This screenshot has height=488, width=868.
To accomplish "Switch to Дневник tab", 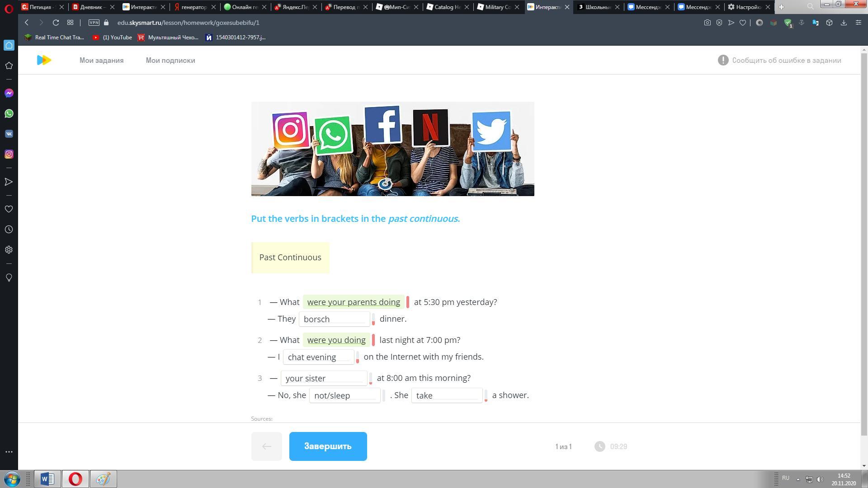I will coord(94,7).
